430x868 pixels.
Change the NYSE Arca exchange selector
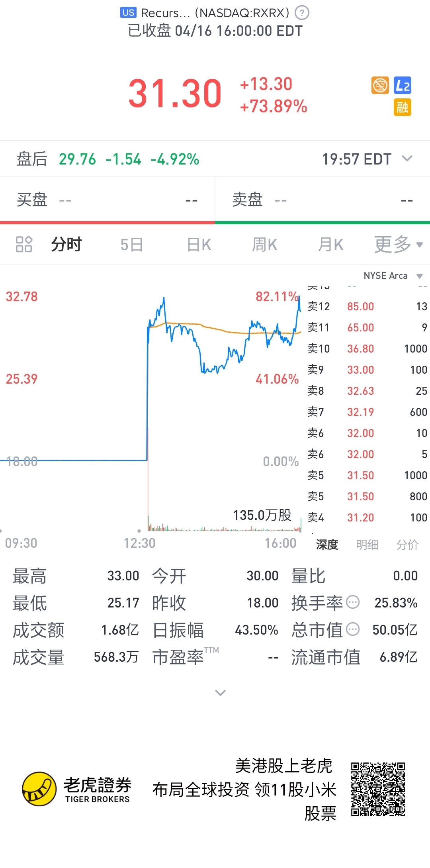pyautogui.click(x=393, y=276)
